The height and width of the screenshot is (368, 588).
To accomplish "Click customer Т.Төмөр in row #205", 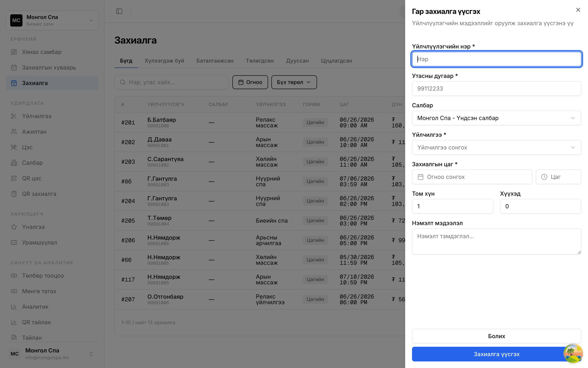I will (159, 218).
